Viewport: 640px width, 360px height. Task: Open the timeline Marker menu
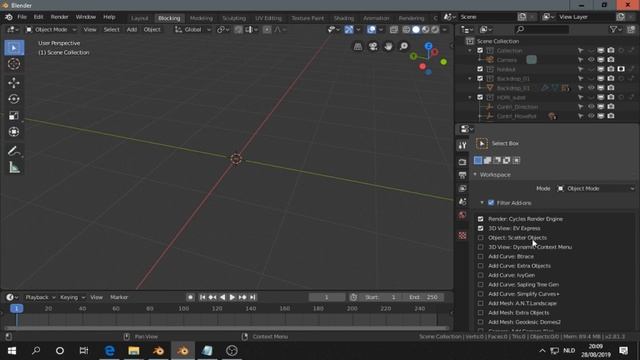119,297
